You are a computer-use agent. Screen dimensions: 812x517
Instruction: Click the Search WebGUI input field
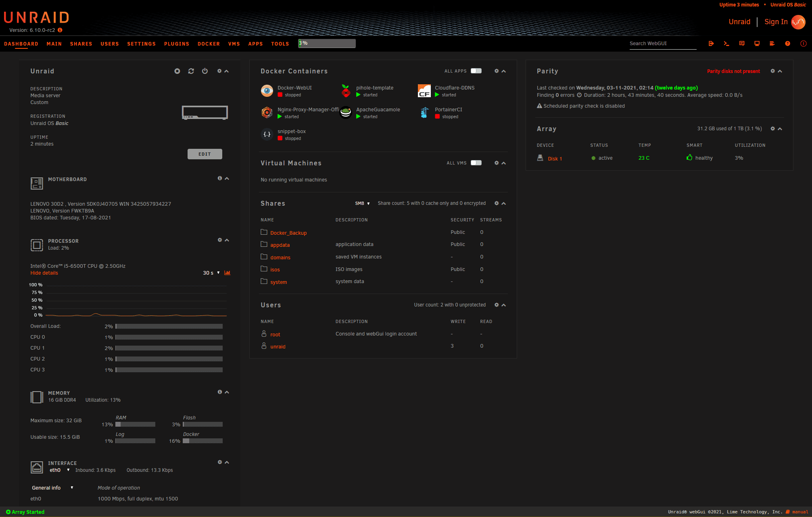coord(662,44)
